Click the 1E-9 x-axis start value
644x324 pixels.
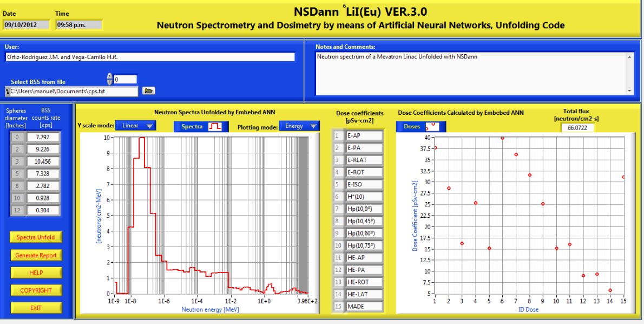tap(115, 301)
